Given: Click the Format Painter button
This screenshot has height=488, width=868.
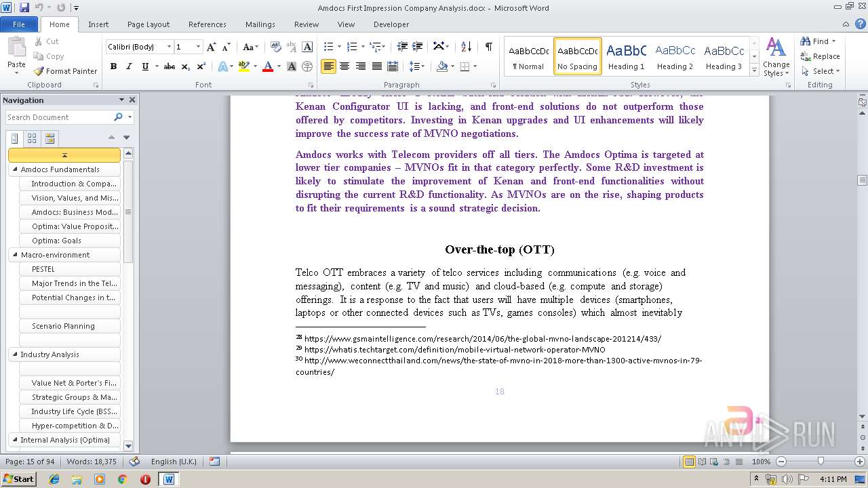Looking at the screenshot, I should click(x=65, y=71).
